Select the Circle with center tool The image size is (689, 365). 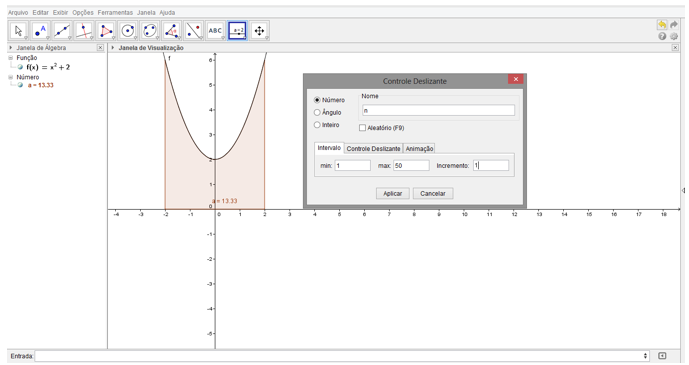pyautogui.click(x=128, y=31)
